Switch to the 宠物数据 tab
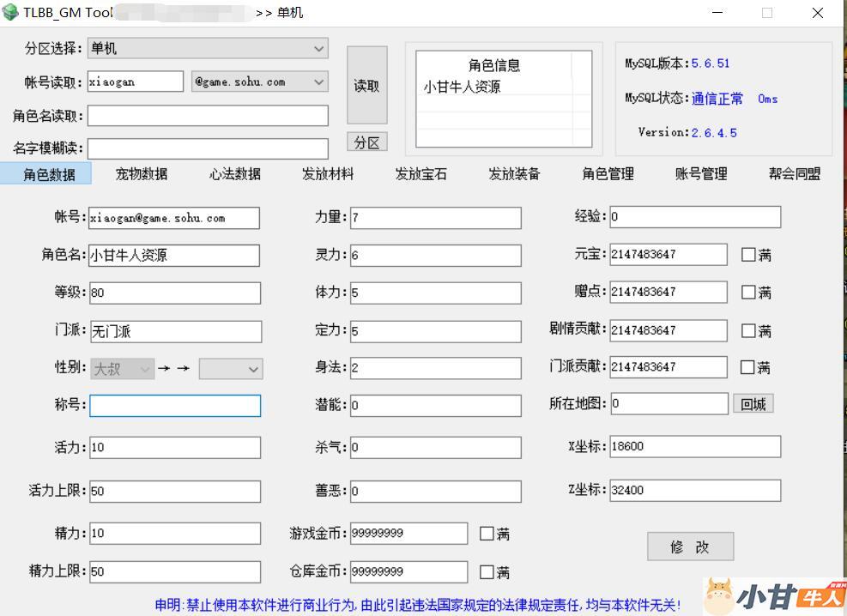This screenshot has height=616, width=847. (x=142, y=174)
